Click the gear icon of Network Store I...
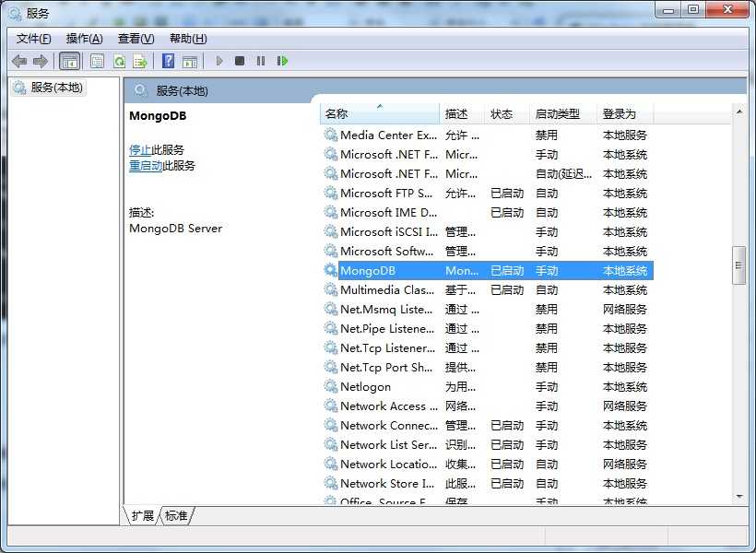 click(331, 483)
